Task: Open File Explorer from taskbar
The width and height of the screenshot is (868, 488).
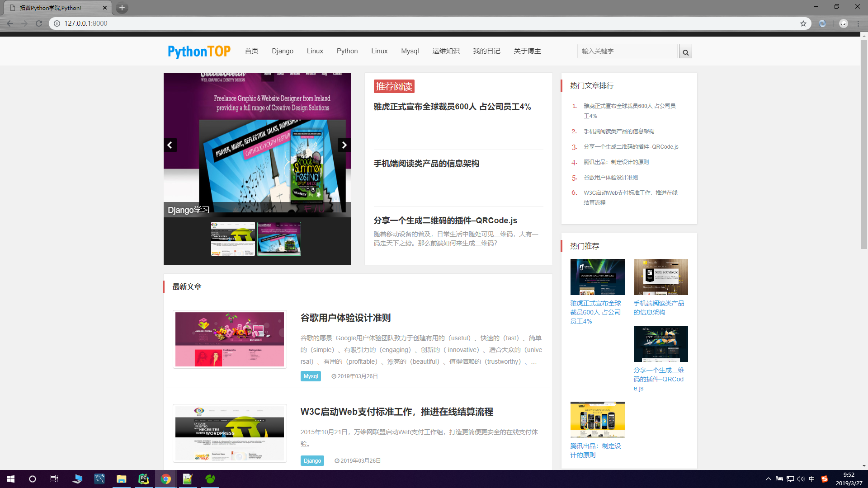Action: [x=121, y=479]
